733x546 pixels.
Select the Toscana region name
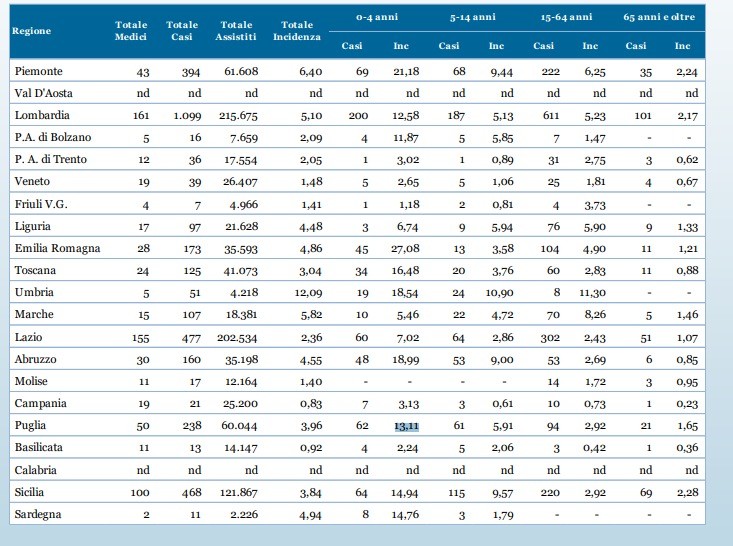tap(35, 270)
